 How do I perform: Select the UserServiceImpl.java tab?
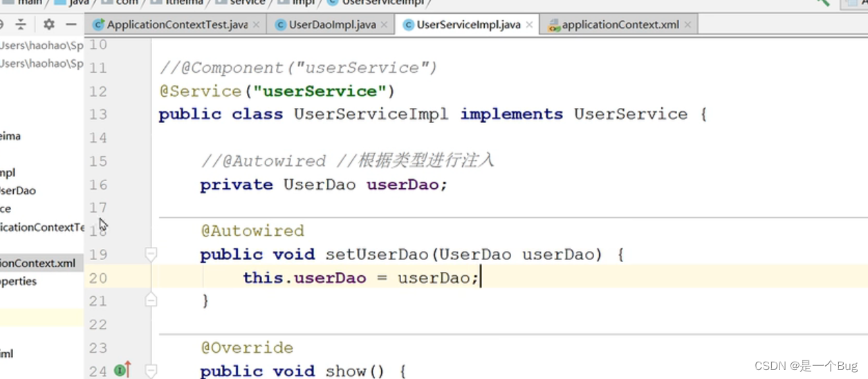(x=468, y=25)
